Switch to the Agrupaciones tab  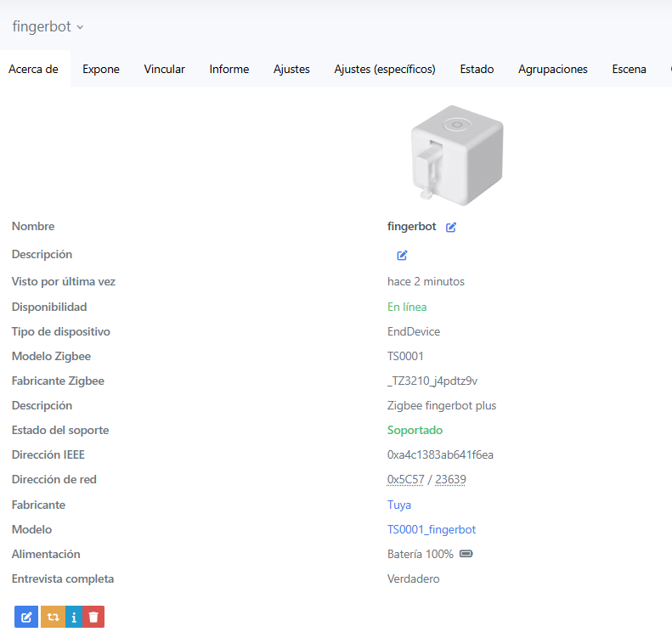tap(553, 70)
